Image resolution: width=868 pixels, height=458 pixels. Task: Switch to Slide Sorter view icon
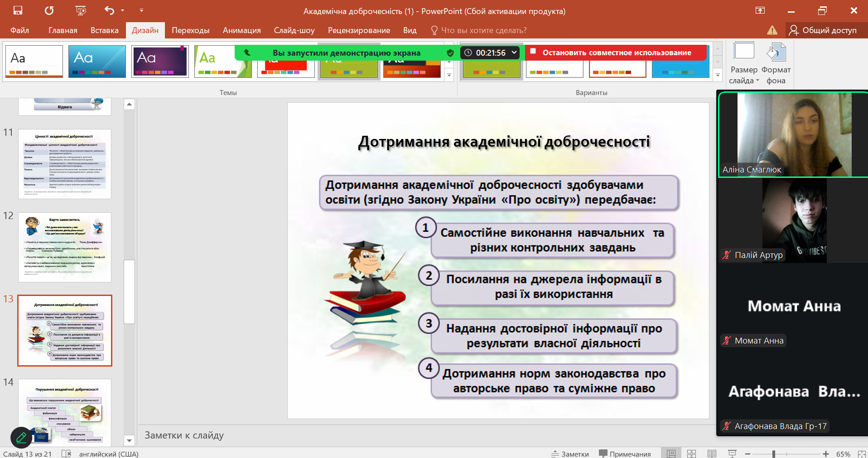click(691, 453)
